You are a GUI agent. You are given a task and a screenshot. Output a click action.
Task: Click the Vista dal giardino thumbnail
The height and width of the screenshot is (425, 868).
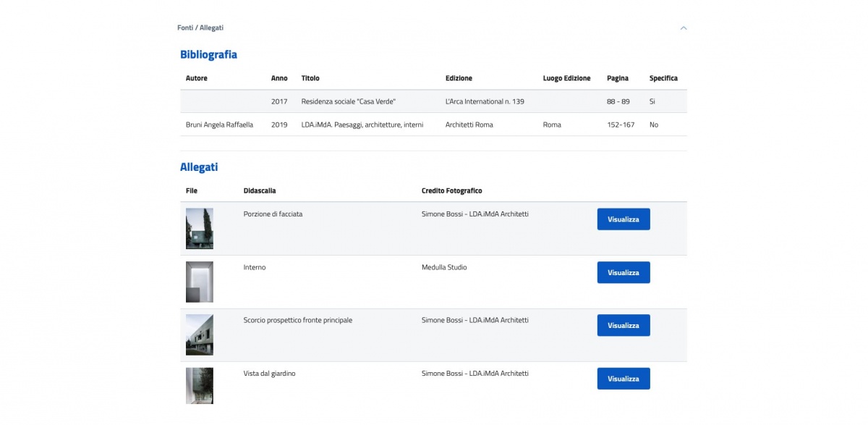pyautogui.click(x=200, y=386)
